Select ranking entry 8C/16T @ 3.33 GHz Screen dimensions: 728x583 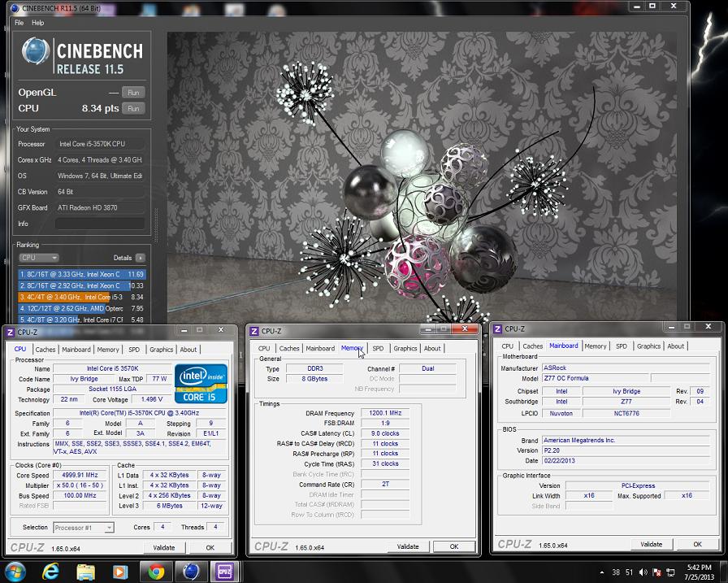tap(82, 274)
